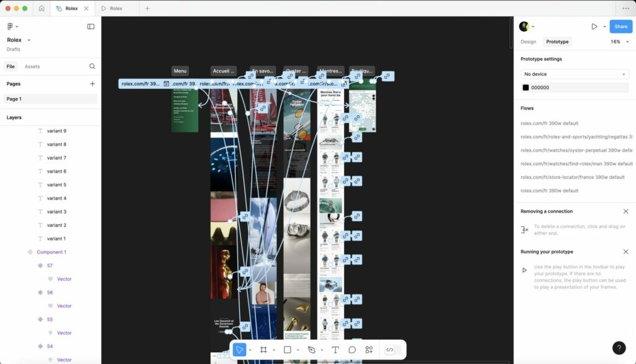Select the Rectangle shape tool
The image size is (636, 364).
click(287, 350)
